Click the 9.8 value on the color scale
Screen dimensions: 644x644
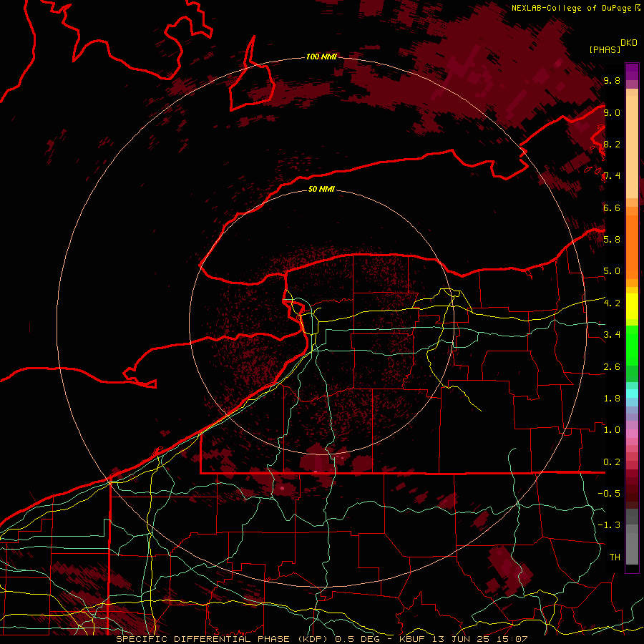tap(612, 80)
